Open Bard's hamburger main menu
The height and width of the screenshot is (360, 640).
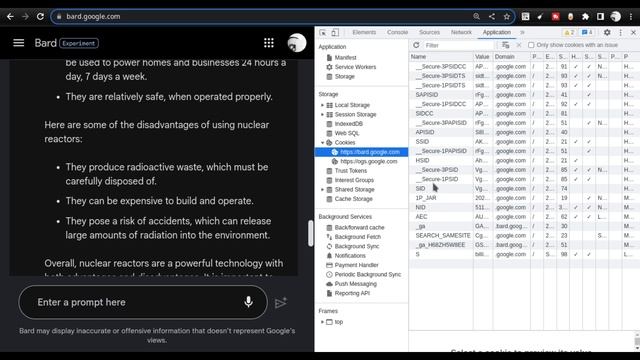click(18, 43)
